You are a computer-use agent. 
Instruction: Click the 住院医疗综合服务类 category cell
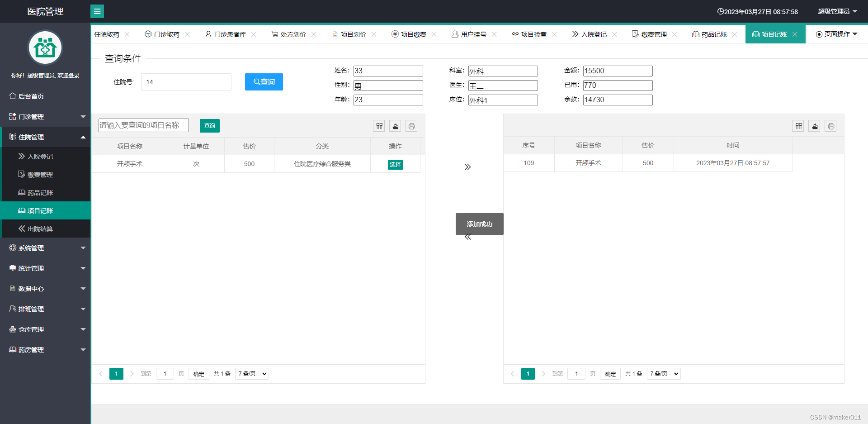coord(322,164)
